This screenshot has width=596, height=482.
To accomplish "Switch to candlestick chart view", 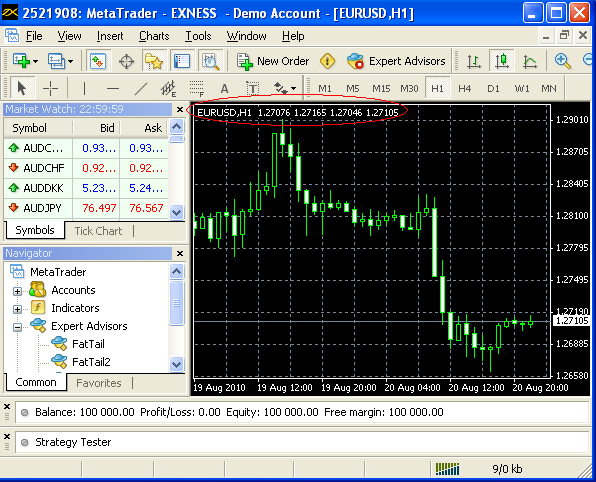I will (502, 61).
